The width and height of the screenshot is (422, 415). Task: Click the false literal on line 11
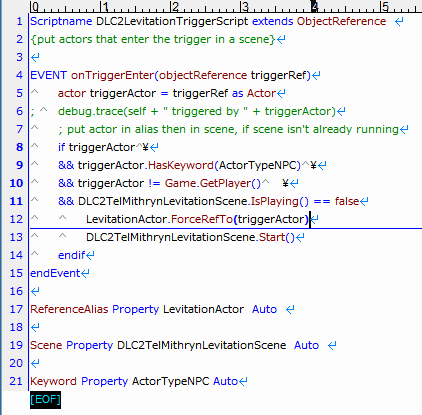(347, 201)
